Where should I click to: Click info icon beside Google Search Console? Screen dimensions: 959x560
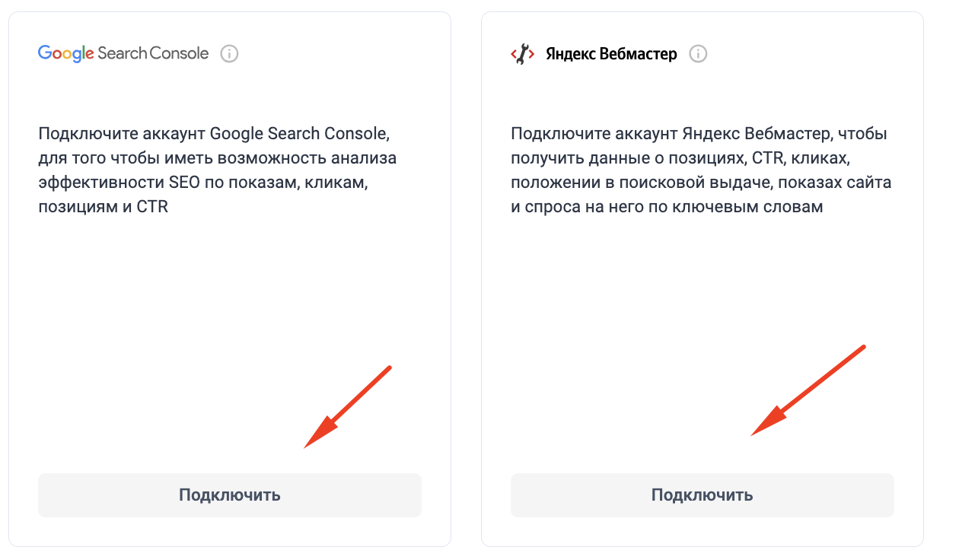(229, 54)
